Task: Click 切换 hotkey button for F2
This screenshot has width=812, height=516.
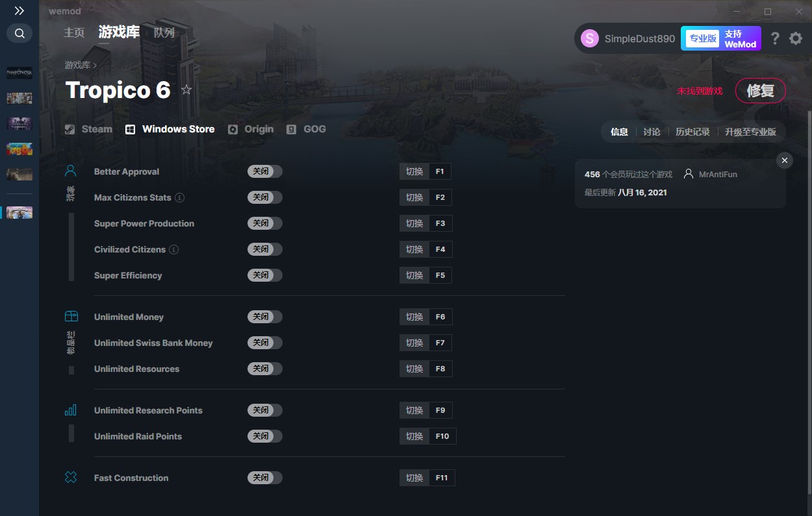Action: click(414, 197)
